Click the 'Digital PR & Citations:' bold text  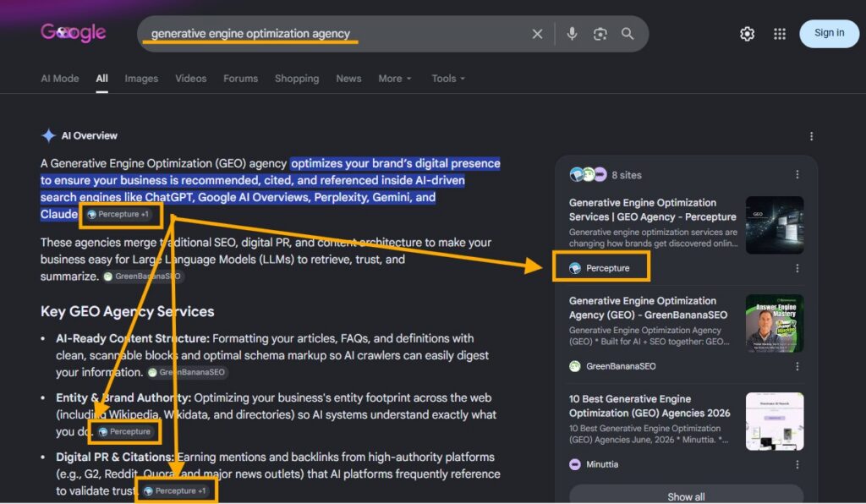[115, 457]
